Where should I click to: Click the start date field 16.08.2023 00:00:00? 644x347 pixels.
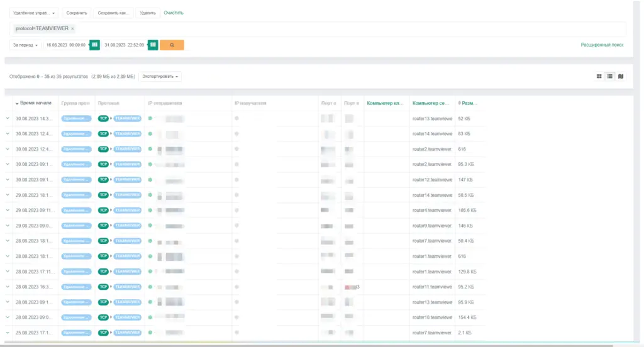66,45
